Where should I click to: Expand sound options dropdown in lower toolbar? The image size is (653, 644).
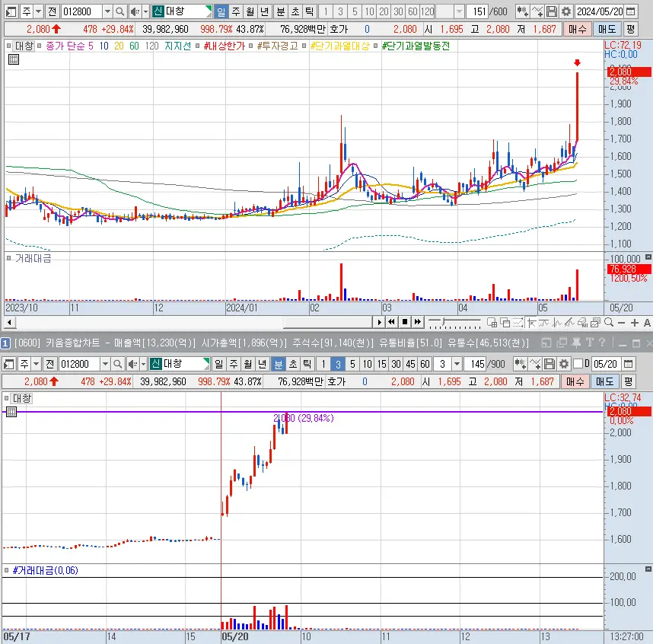(x=143, y=364)
